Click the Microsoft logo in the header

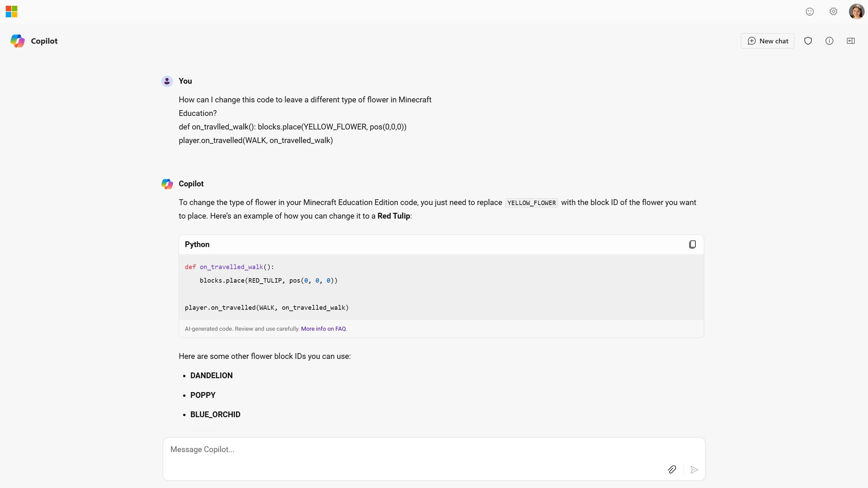pos(12,12)
